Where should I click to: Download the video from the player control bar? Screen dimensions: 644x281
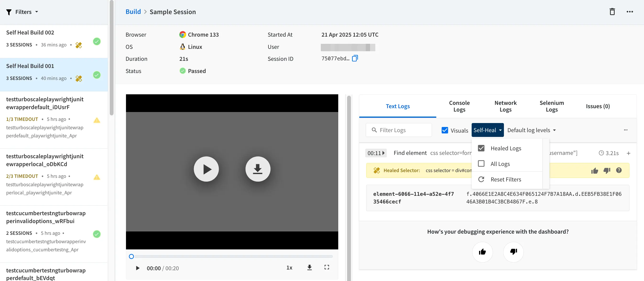[x=309, y=267]
